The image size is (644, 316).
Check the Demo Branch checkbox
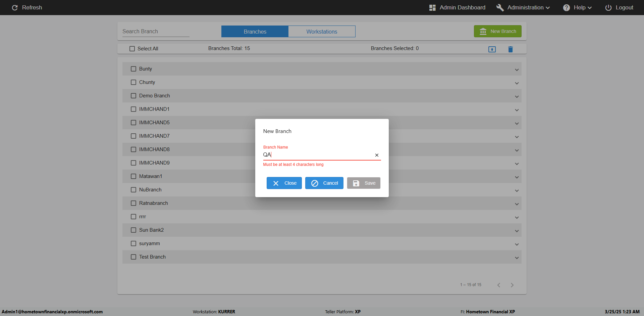coord(133,96)
